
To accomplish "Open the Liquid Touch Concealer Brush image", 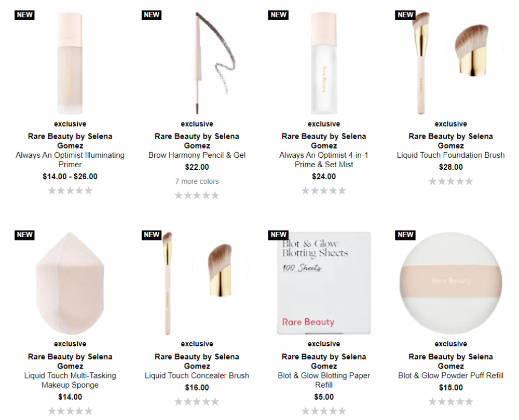I will click(x=197, y=283).
